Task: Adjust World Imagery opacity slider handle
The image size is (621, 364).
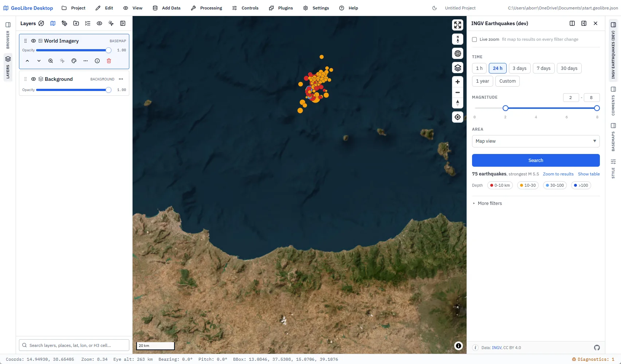Action: pyautogui.click(x=109, y=50)
